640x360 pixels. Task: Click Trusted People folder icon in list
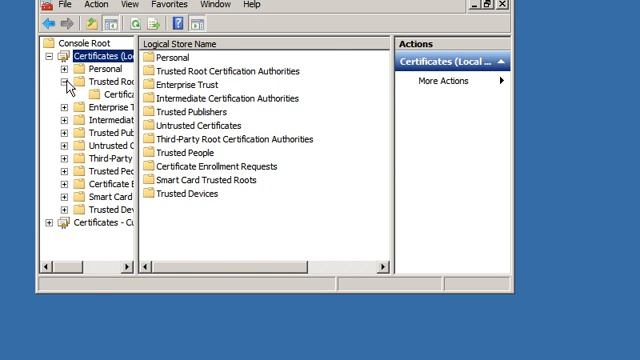point(149,152)
